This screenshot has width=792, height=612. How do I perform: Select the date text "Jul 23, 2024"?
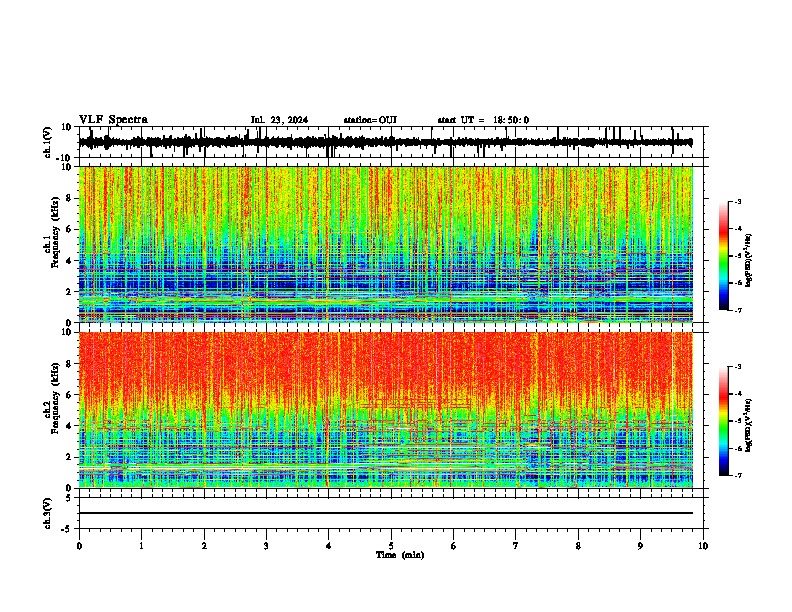(x=279, y=120)
